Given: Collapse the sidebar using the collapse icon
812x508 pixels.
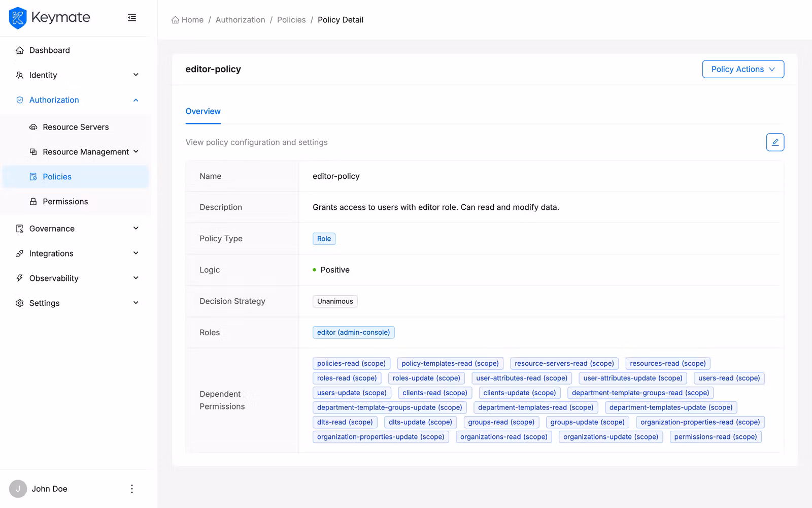Looking at the screenshot, I should [x=132, y=17].
